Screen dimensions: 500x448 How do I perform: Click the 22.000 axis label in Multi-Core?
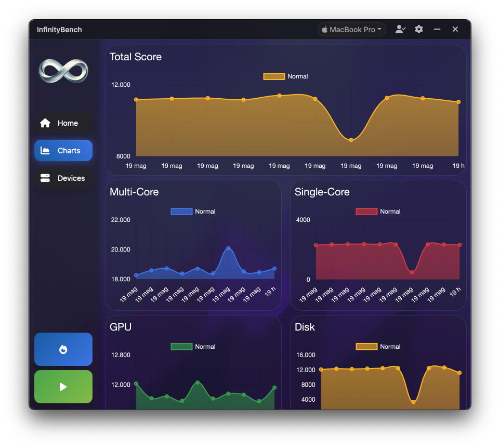121,220
